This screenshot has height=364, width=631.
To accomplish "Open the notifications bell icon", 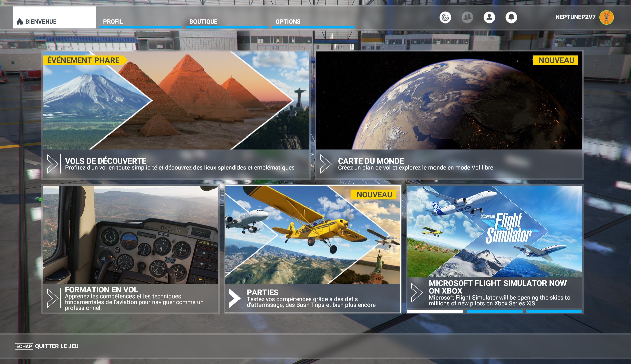I will pos(511,17).
